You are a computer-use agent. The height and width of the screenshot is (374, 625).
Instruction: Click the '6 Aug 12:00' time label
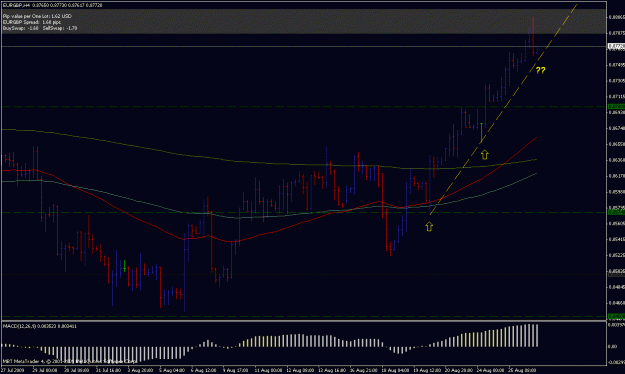click(204, 370)
